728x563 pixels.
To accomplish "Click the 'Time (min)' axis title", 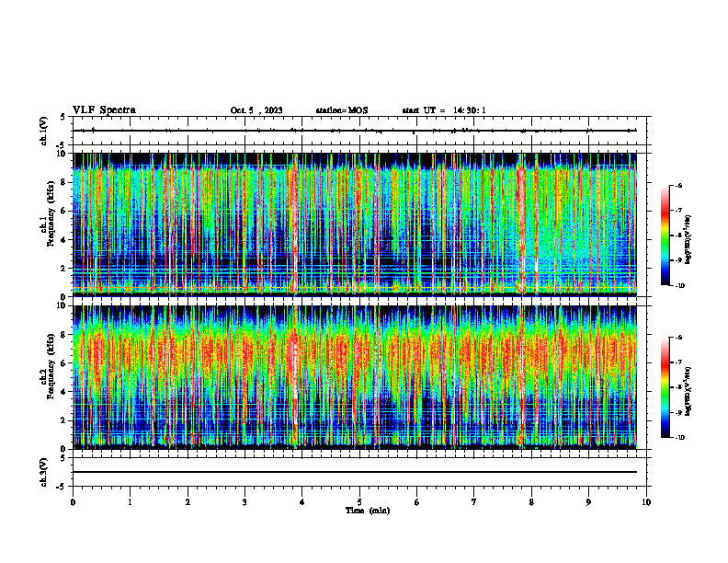I will pyautogui.click(x=368, y=511).
